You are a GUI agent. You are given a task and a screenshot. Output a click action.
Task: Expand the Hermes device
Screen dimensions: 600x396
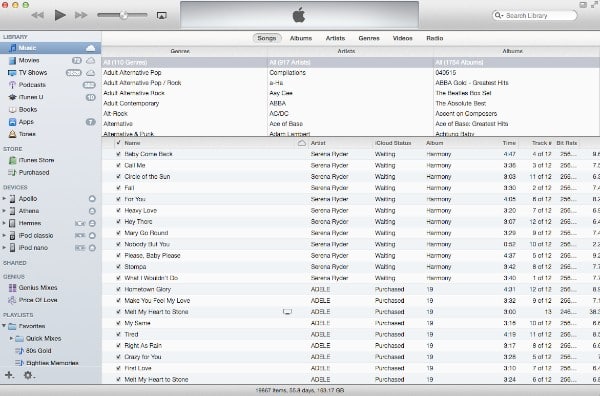coord(4,223)
